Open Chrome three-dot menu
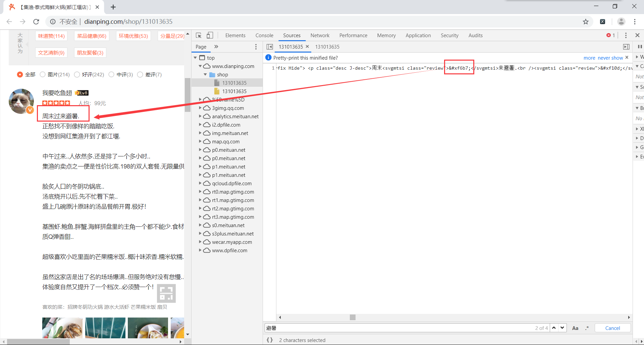 [x=635, y=21]
